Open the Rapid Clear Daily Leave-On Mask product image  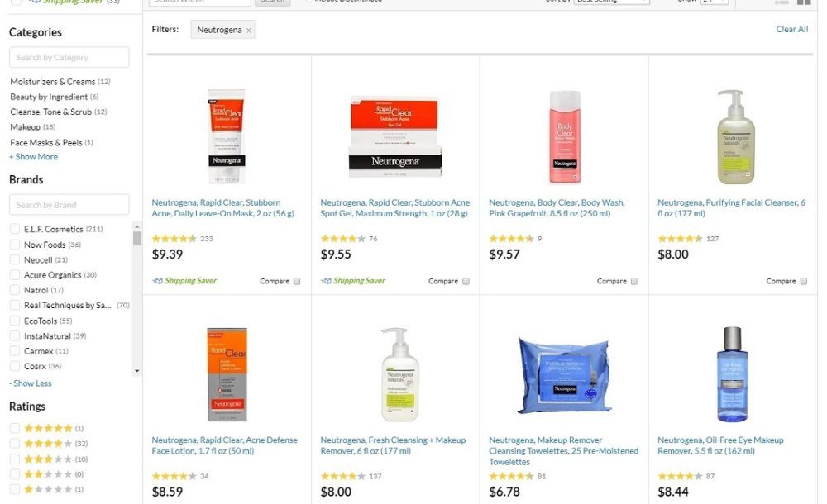tap(227, 136)
